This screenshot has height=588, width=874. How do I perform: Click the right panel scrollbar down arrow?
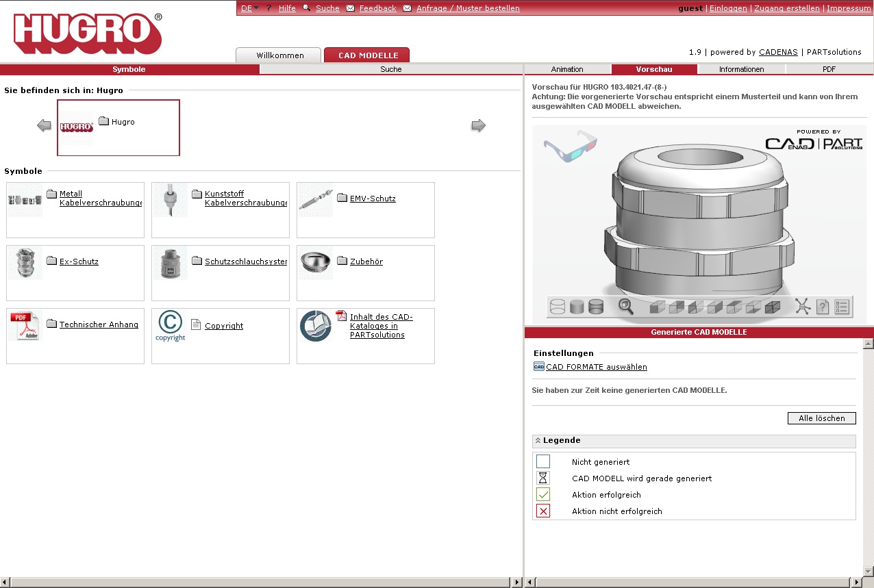[868, 570]
